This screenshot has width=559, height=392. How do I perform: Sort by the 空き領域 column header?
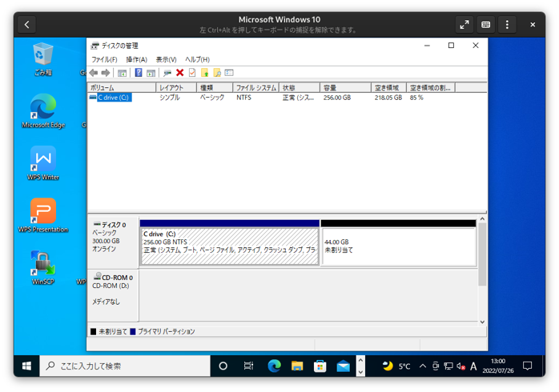pos(389,87)
